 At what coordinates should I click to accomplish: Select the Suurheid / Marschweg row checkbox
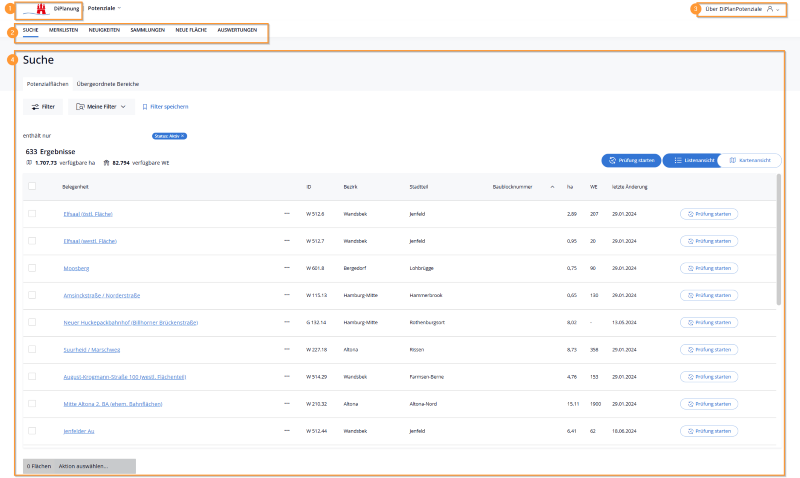click(32, 349)
